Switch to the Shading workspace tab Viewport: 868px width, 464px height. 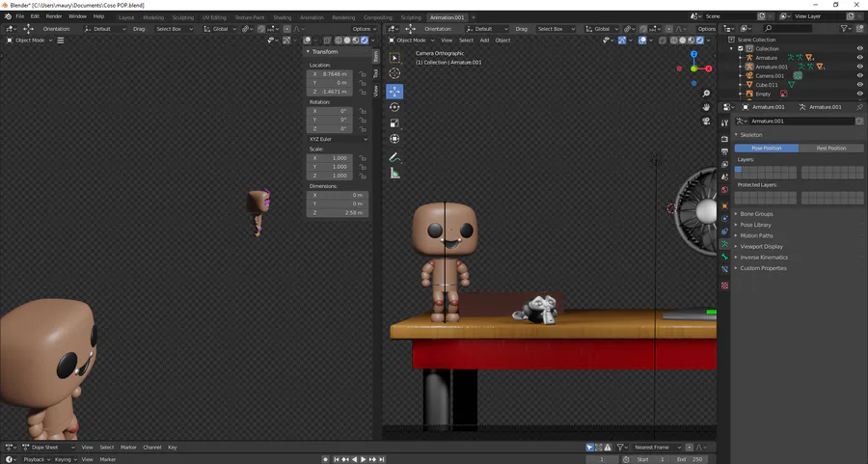[x=283, y=17]
